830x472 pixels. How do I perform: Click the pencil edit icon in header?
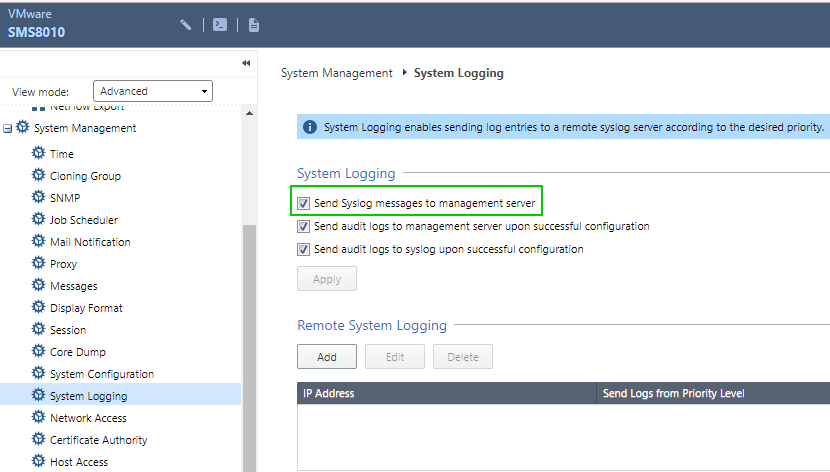tap(186, 24)
